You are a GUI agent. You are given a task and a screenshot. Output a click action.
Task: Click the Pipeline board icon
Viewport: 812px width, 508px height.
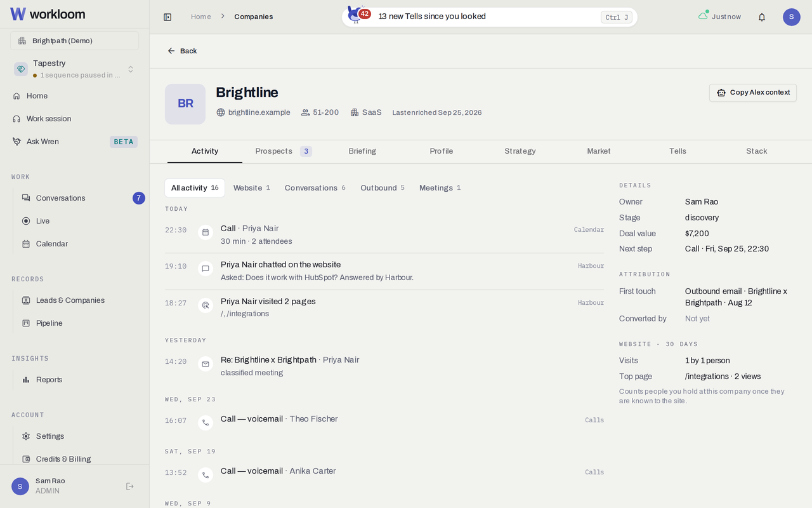(x=26, y=323)
